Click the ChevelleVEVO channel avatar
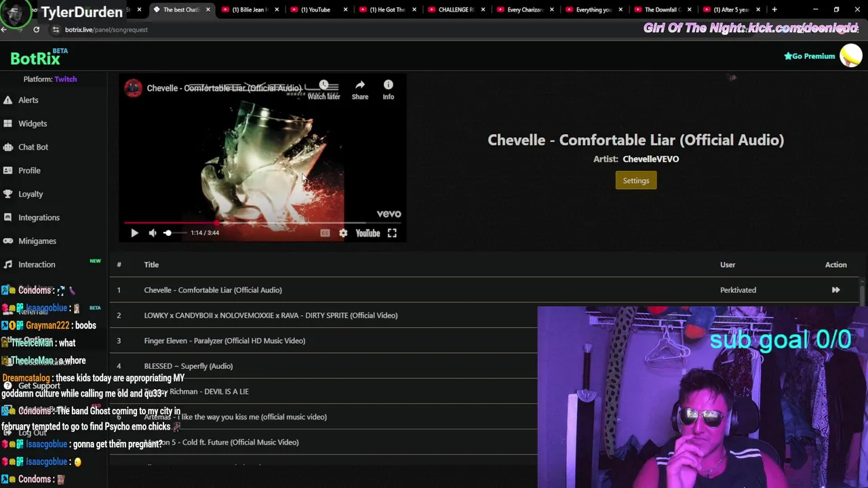The height and width of the screenshot is (488, 868). pos(134,88)
